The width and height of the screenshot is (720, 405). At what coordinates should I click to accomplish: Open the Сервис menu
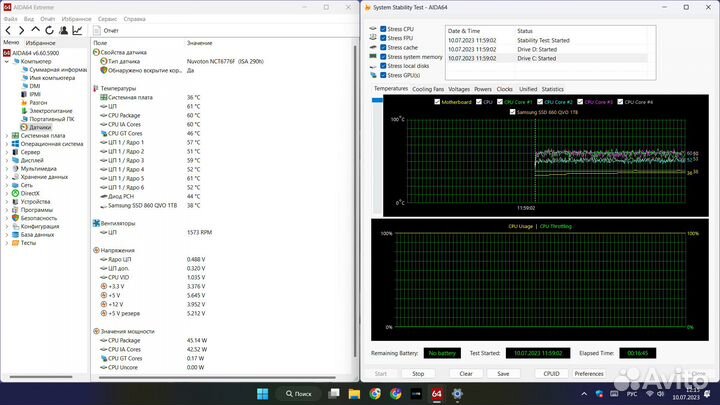(x=107, y=19)
